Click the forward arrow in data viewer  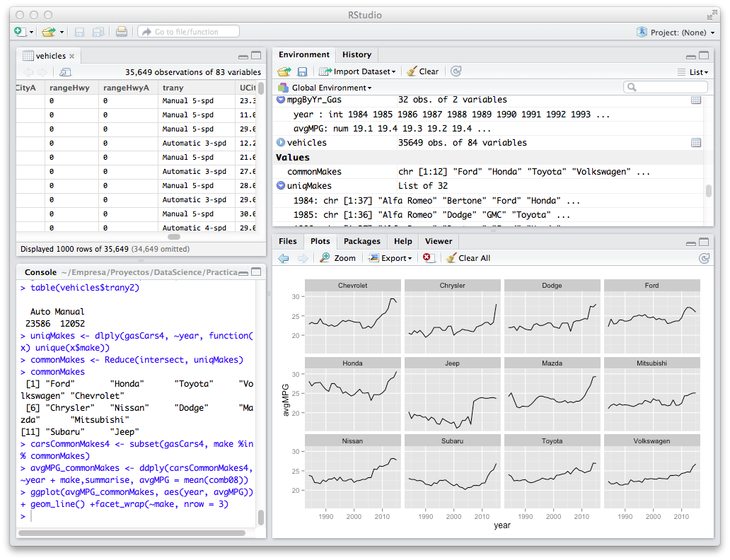(42, 72)
